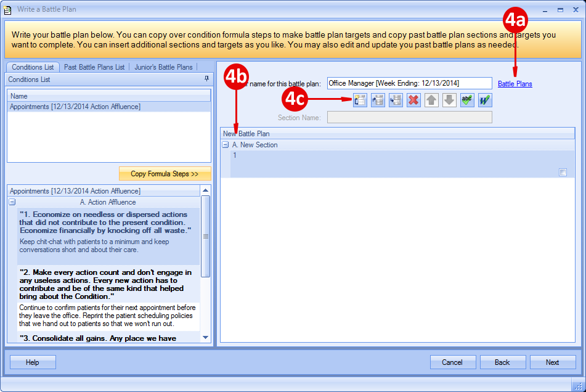
Task: Click the formula steps scrollbar up arrow
Action: 206,190
